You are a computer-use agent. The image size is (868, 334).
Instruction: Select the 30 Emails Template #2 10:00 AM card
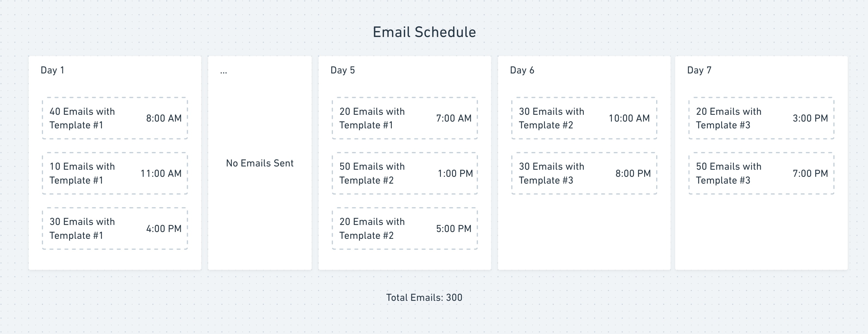[x=584, y=118]
